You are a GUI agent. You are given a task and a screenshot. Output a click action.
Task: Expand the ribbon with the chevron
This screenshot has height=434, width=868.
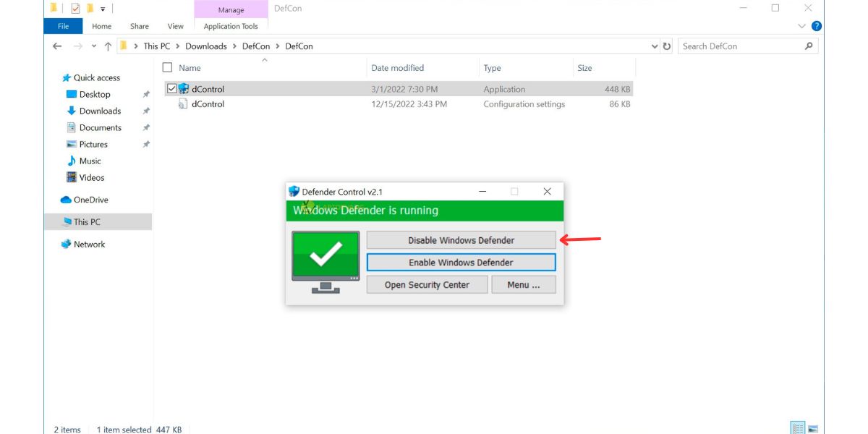(801, 26)
